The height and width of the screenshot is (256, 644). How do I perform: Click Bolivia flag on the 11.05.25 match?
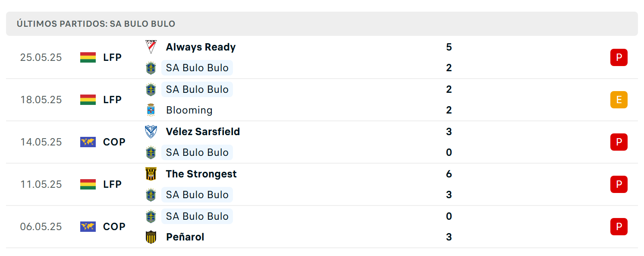click(88, 184)
